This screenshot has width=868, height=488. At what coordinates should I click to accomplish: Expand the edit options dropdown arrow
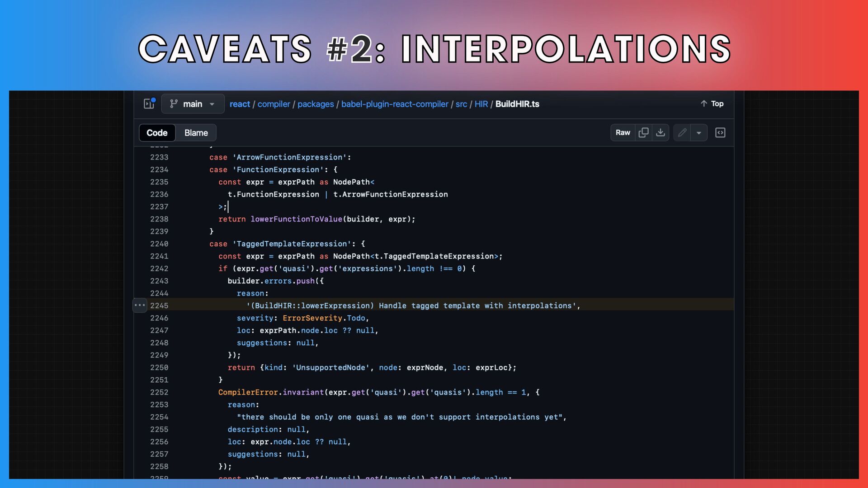pos(699,132)
